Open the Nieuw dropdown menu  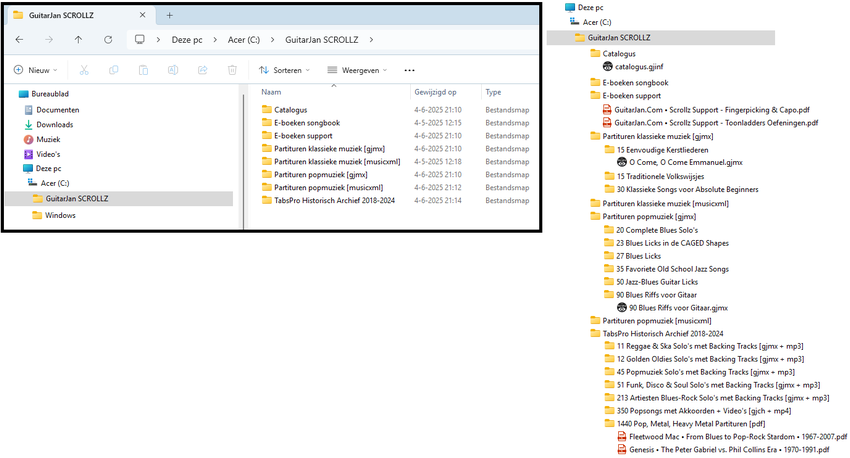[36, 70]
